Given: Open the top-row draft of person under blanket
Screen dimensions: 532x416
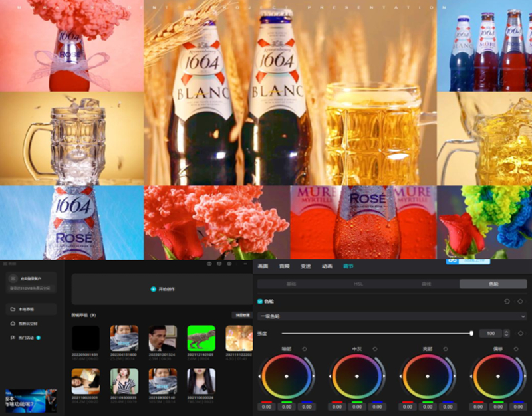Looking at the screenshot, I should pyautogui.click(x=124, y=338).
